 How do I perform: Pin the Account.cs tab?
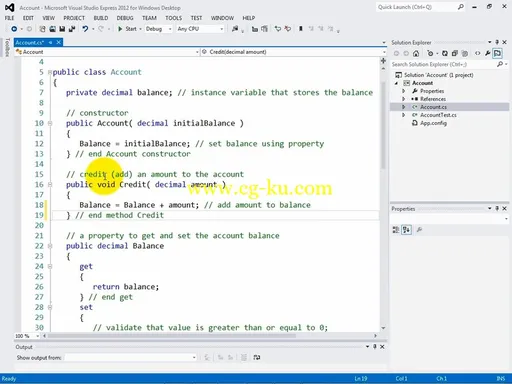51,42
